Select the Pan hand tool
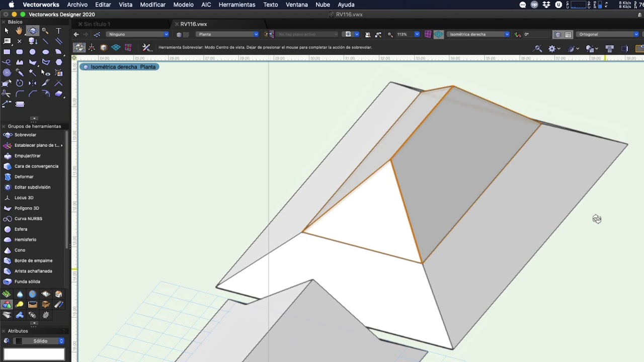Viewport: 644px width, 362px height. tap(20, 31)
